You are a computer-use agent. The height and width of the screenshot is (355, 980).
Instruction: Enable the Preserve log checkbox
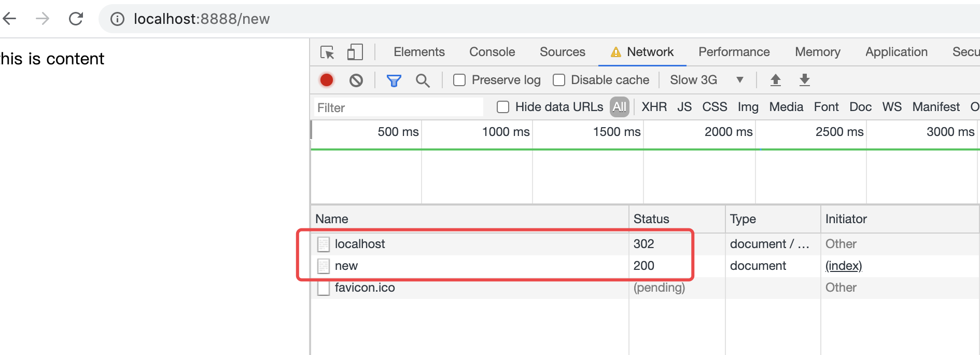[459, 80]
